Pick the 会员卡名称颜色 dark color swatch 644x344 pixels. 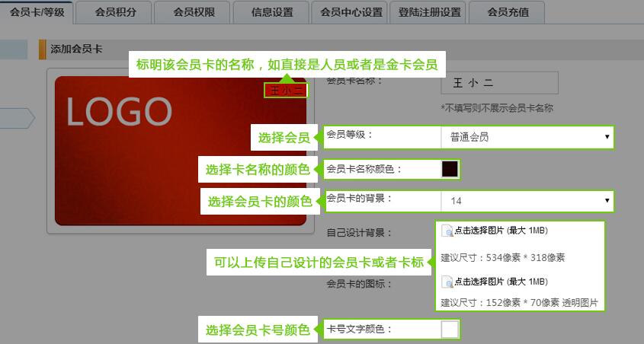[450, 169]
